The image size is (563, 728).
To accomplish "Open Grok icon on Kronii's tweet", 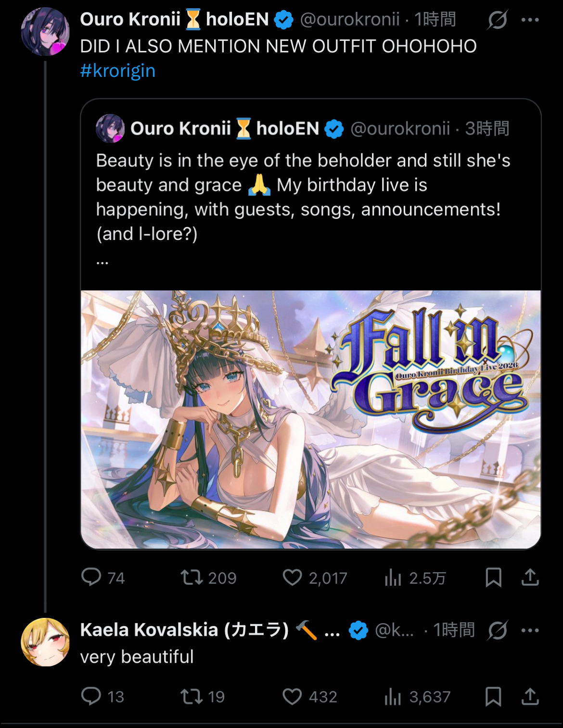I will [497, 20].
